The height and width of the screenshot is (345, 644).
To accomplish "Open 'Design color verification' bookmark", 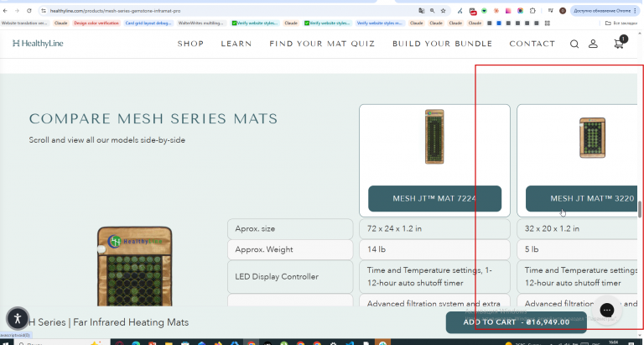I will pos(96,24).
